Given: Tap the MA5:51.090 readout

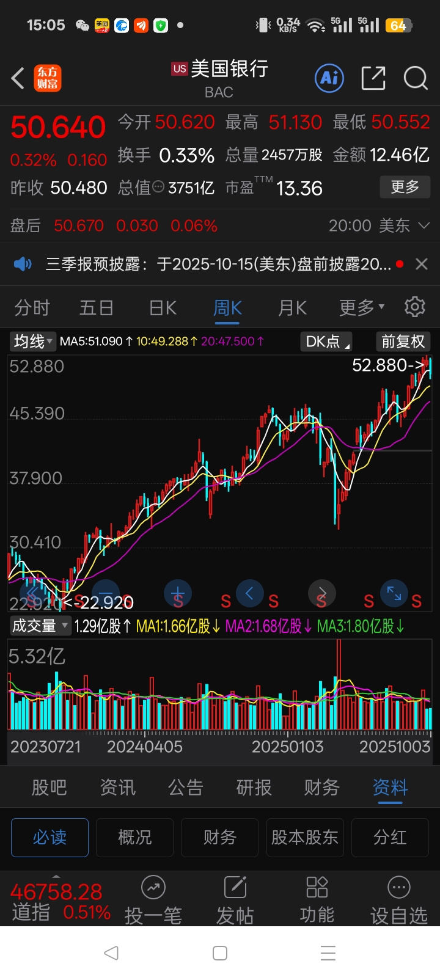Looking at the screenshot, I should click(x=96, y=341).
